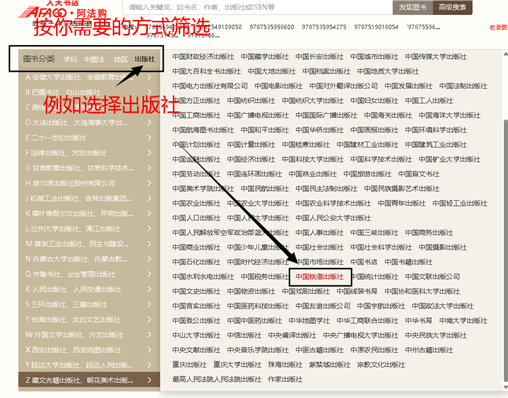Open 中国海洋大学出版社 publisher link

pos(449,115)
